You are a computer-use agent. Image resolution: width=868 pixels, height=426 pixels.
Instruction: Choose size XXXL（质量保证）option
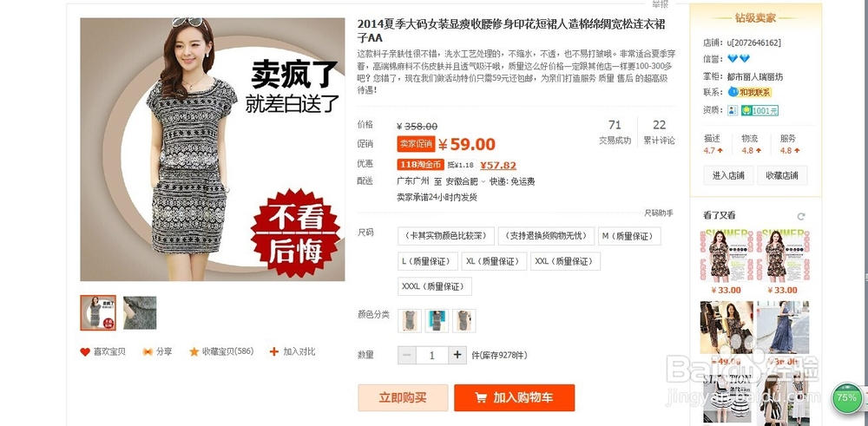435,286
